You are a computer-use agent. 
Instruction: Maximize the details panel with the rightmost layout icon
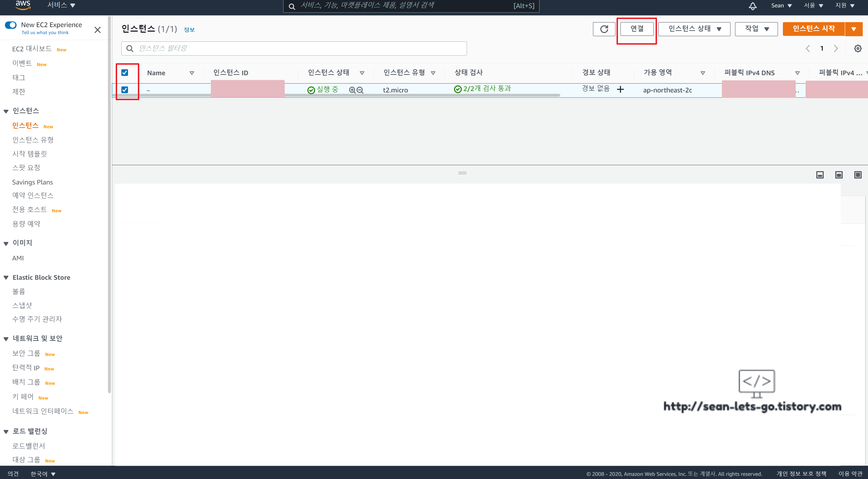point(858,175)
